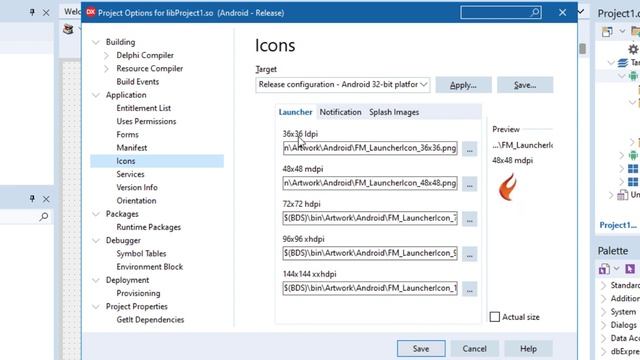This screenshot has height=360, width=640.
Task: Click the 72x72 hdpi path field
Action: pyautogui.click(x=370, y=218)
